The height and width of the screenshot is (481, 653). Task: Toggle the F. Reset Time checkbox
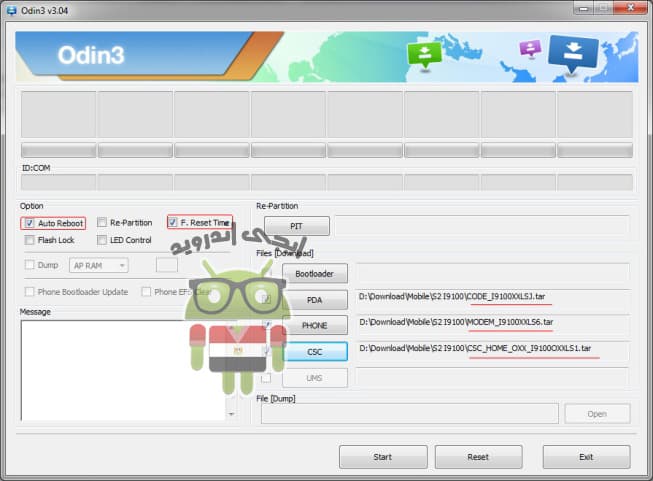172,222
